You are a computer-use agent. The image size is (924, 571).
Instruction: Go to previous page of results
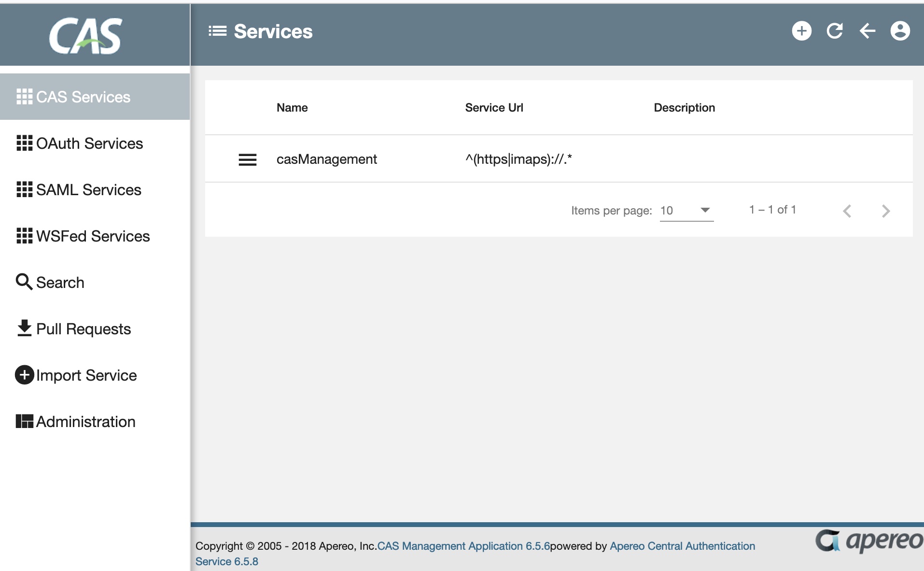(847, 211)
